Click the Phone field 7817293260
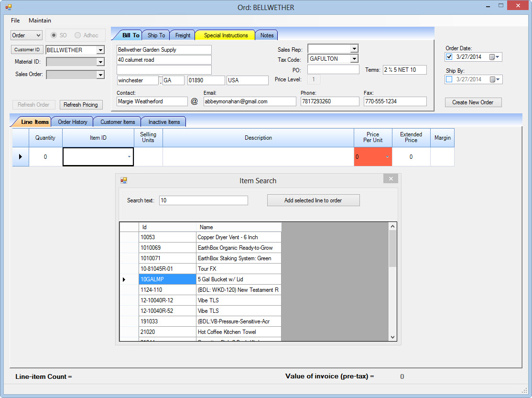Viewport: 532px width, 398px height. 330,101
